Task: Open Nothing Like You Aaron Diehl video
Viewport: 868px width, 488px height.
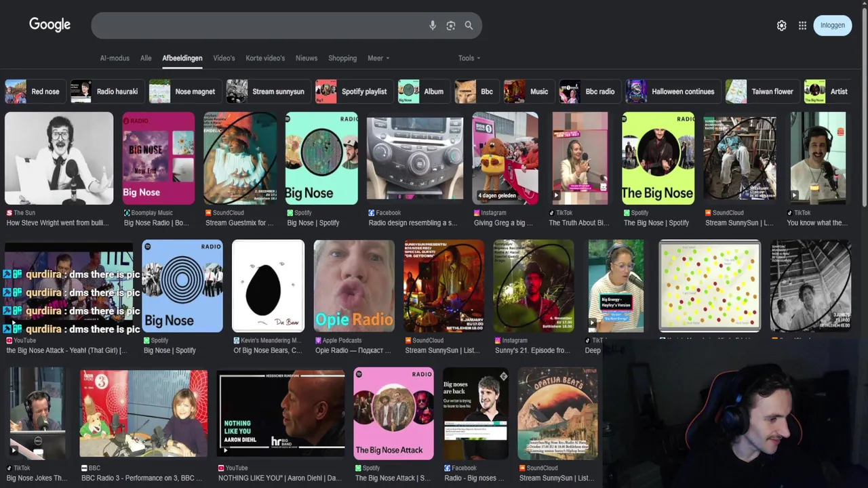Action: coord(281,413)
